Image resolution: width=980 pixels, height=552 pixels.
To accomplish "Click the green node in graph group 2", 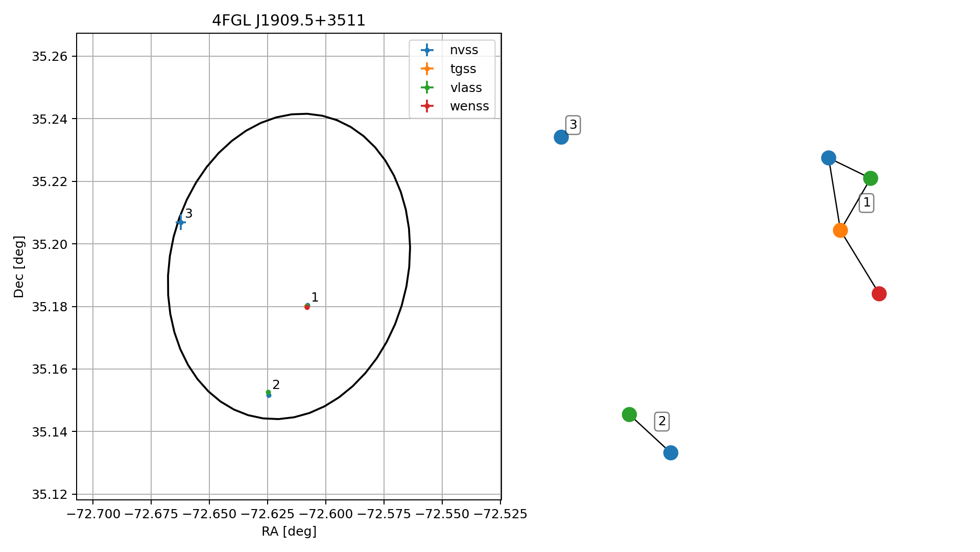I will [x=629, y=415].
